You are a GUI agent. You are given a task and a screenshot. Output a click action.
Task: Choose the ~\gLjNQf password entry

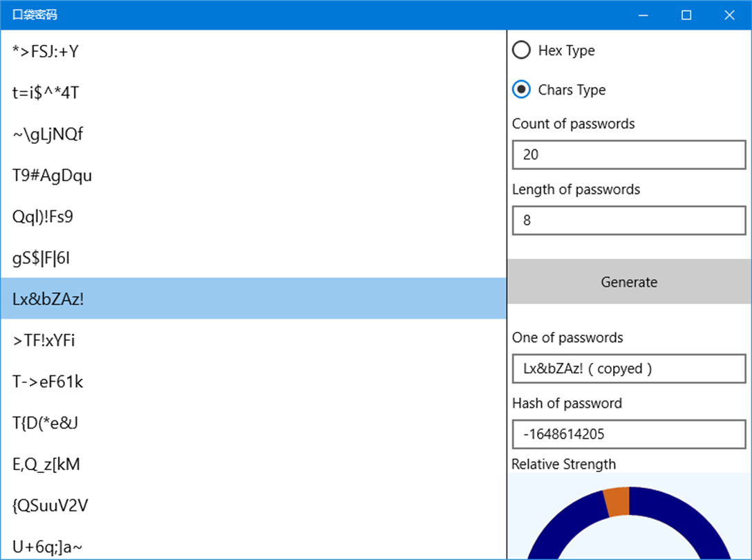(x=253, y=133)
